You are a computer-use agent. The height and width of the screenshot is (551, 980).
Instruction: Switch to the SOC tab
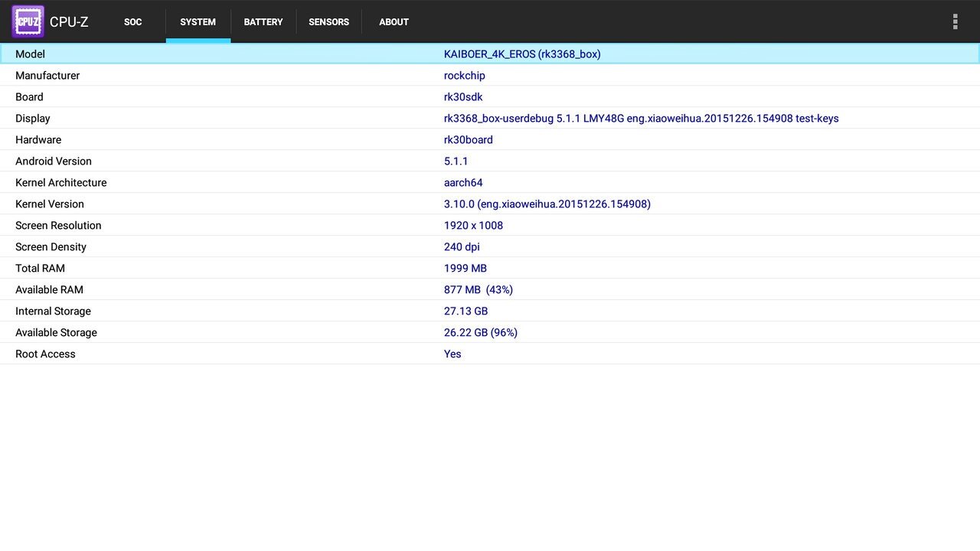point(133,22)
